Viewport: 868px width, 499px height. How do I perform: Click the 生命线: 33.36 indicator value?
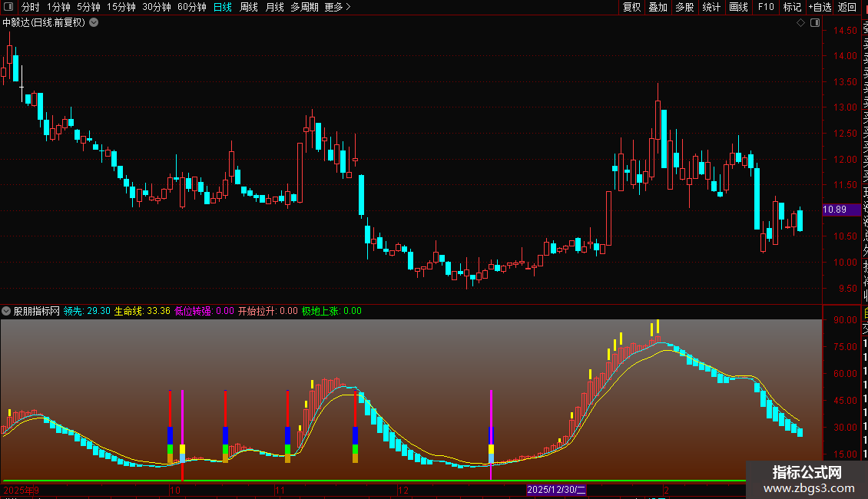[142, 311]
